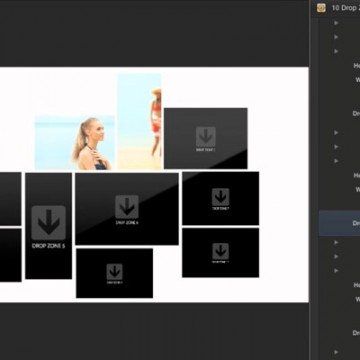
Task: Select the cut-off black drop zone left of Drop Zone 5
Action: click(x=11, y=199)
